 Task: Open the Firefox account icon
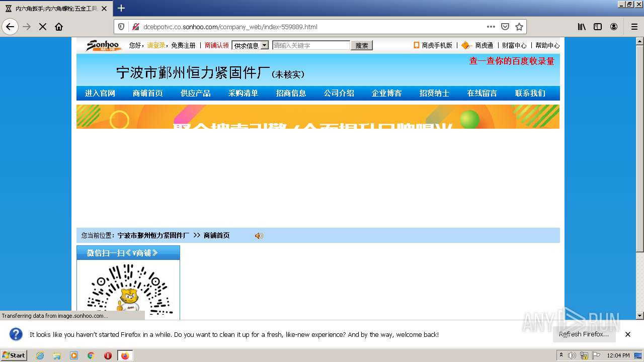coord(614,27)
